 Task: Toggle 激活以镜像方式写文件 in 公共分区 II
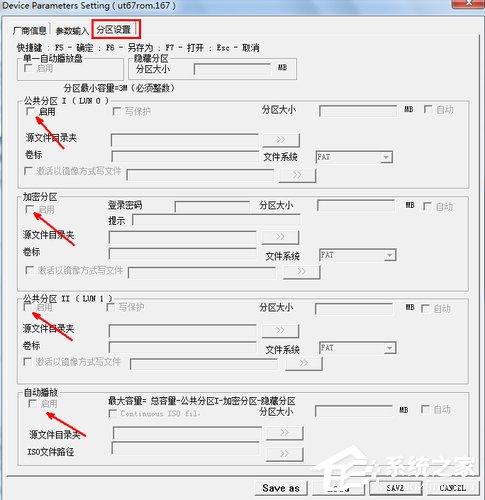[x=28, y=361]
